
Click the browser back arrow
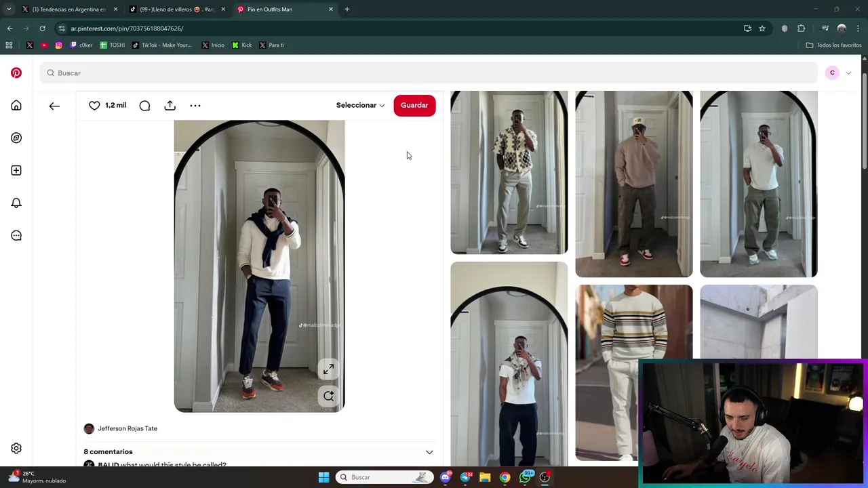[x=9, y=28]
